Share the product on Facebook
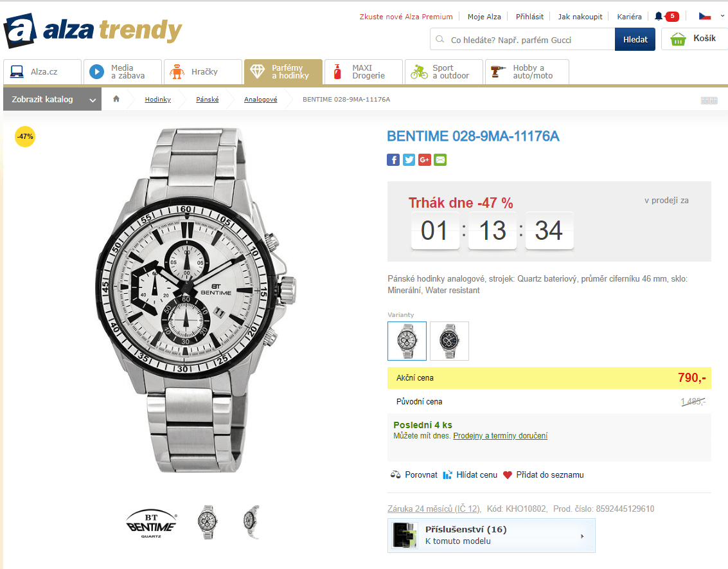 (x=393, y=159)
